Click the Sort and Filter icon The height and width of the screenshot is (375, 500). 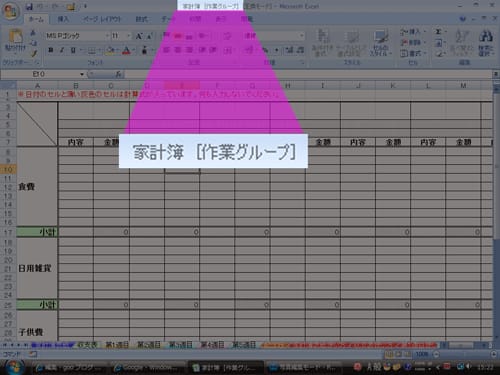tap(462, 36)
